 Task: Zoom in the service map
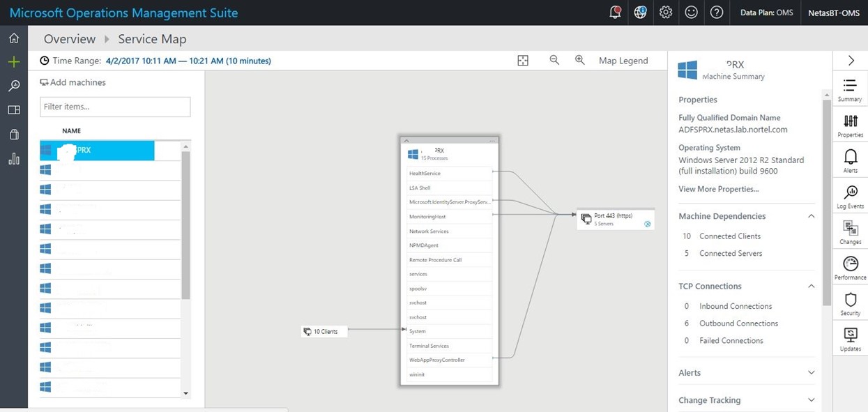pos(579,60)
